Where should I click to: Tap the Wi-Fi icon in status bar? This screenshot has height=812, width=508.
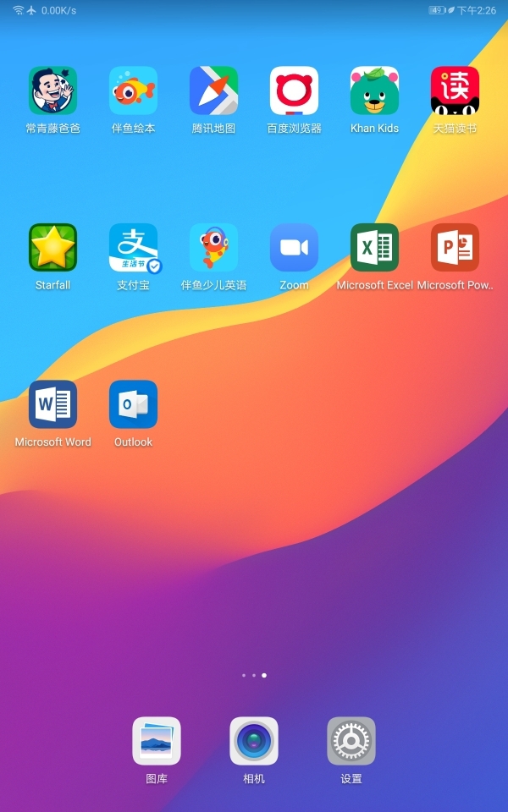[18, 10]
